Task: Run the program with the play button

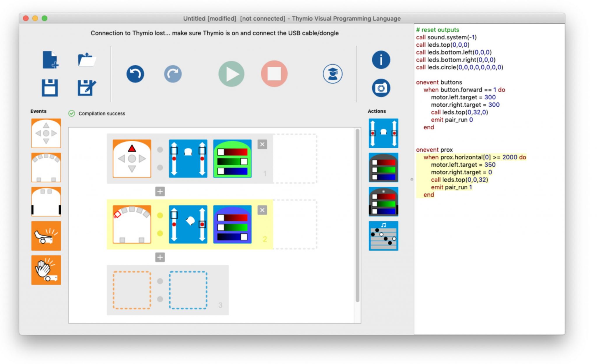Action: [231, 74]
